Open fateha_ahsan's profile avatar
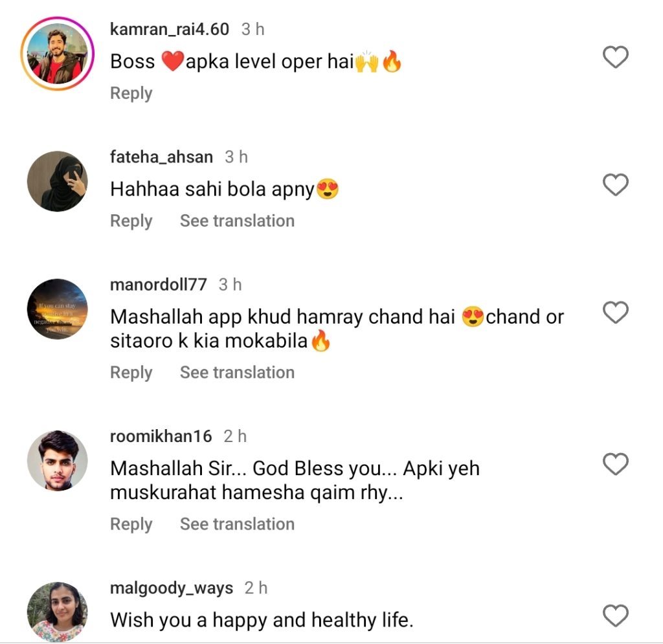Screen dimensions: 663x644 (x=58, y=181)
